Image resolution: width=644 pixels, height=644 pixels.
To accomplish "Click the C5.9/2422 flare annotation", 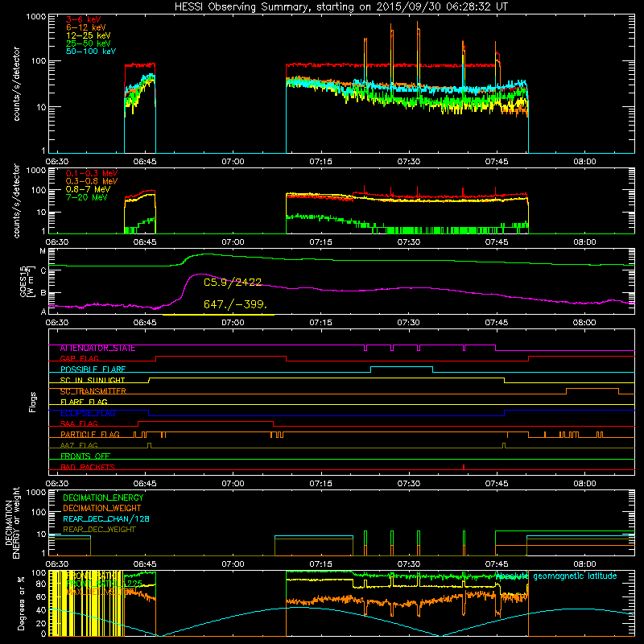I will [233, 283].
